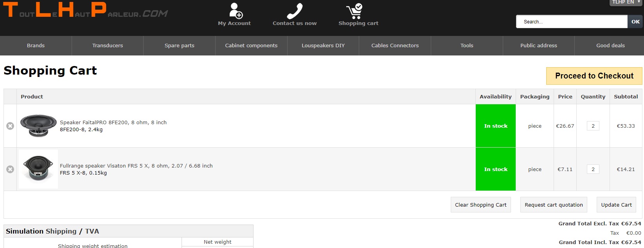Remove the FaitalPRO 8FE200 speaker from cart
The height and width of the screenshot is (248, 644).
(10, 126)
